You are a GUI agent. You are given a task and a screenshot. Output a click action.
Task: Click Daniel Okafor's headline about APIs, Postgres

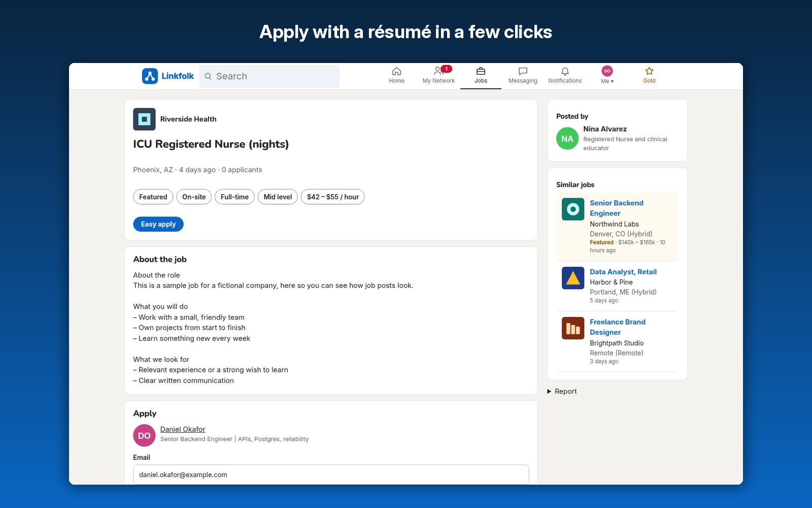(234, 439)
